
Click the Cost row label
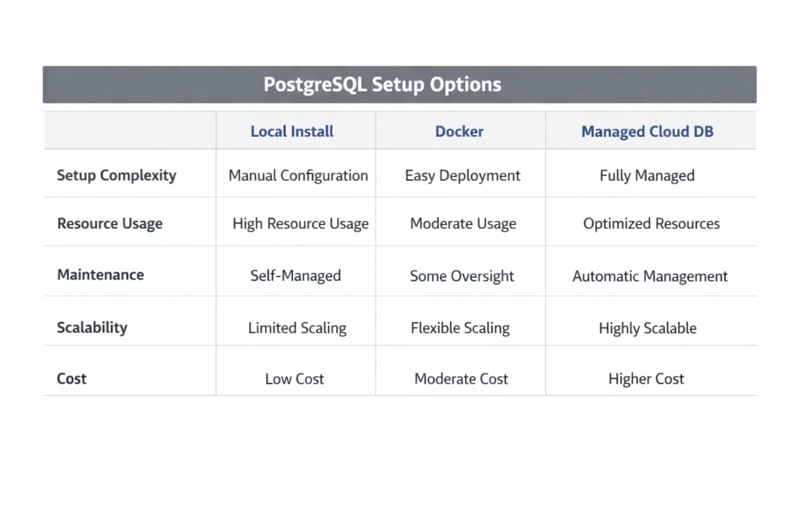(x=72, y=378)
